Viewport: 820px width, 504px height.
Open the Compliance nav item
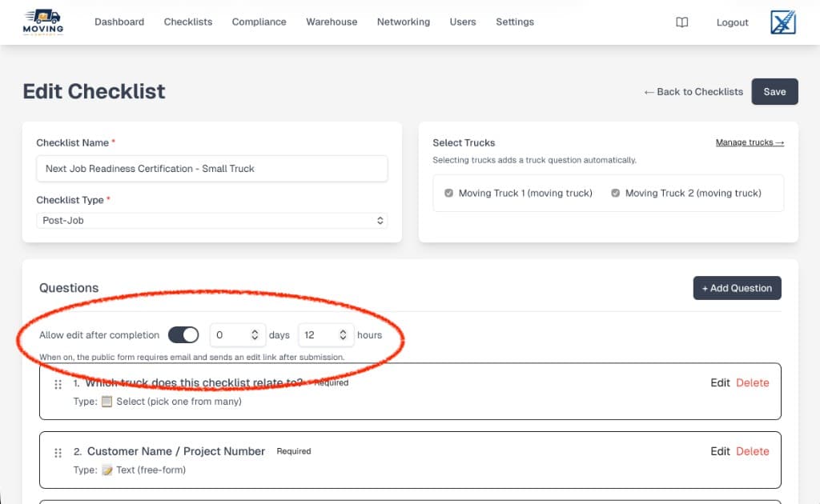pyautogui.click(x=259, y=22)
